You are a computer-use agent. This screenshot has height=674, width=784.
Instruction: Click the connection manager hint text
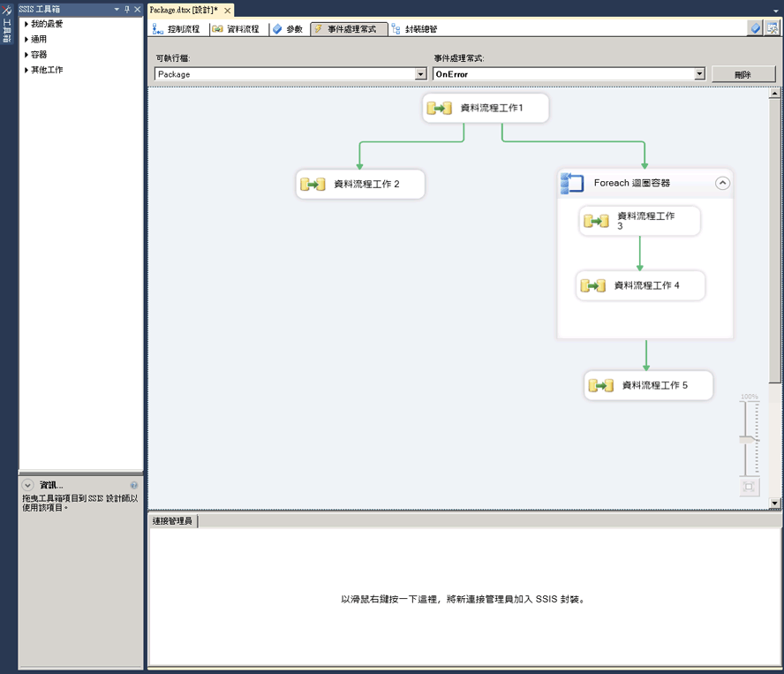[x=463, y=599]
